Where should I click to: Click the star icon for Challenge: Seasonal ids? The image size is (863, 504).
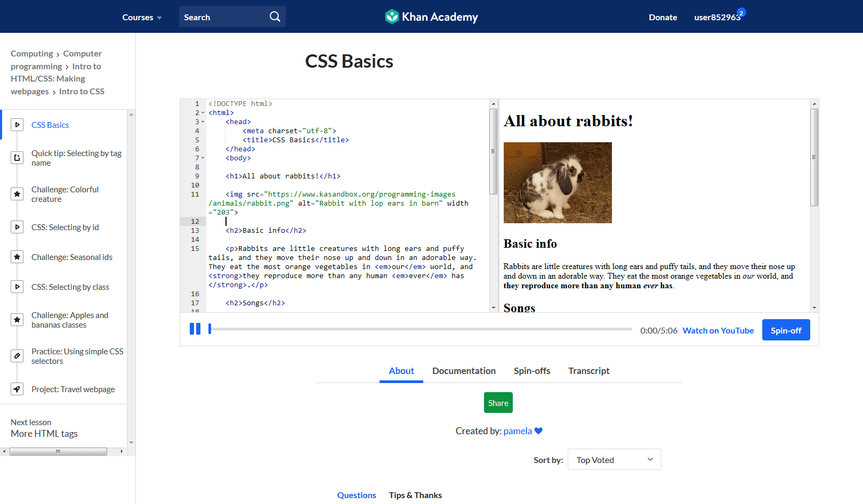coord(17,257)
